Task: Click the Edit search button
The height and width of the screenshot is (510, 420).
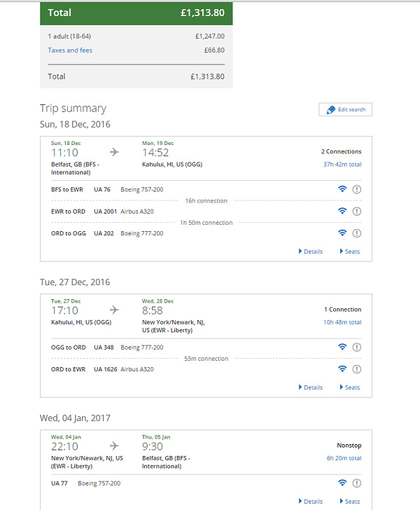Action: pos(345,109)
